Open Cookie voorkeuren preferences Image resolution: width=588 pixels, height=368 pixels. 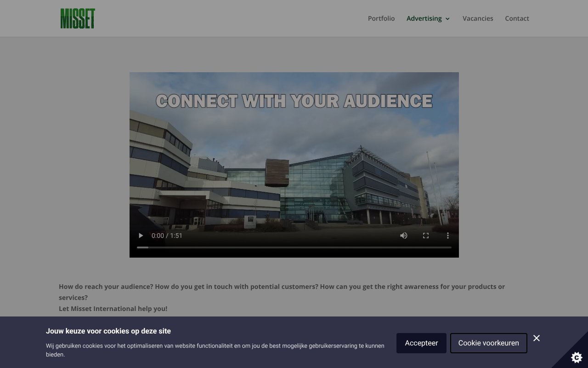(488, 343)
